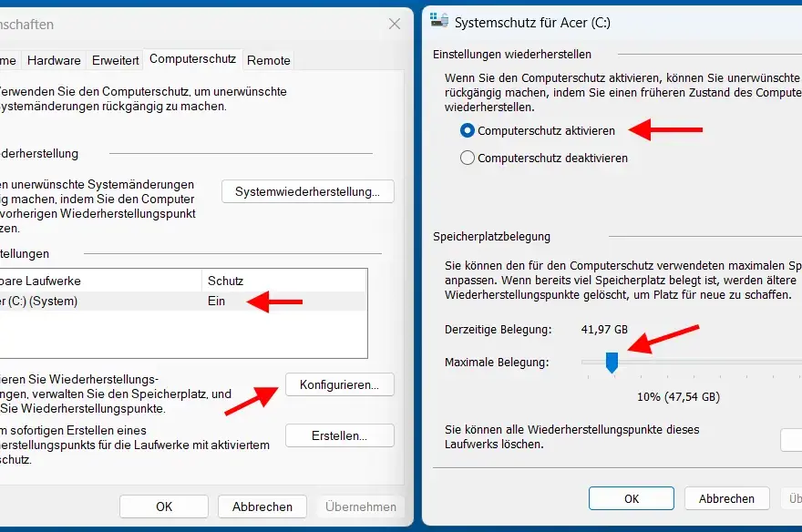This screenshot has width=802, height=532.
Task: Close the Eigenschaften window
Action: [394, 24]
